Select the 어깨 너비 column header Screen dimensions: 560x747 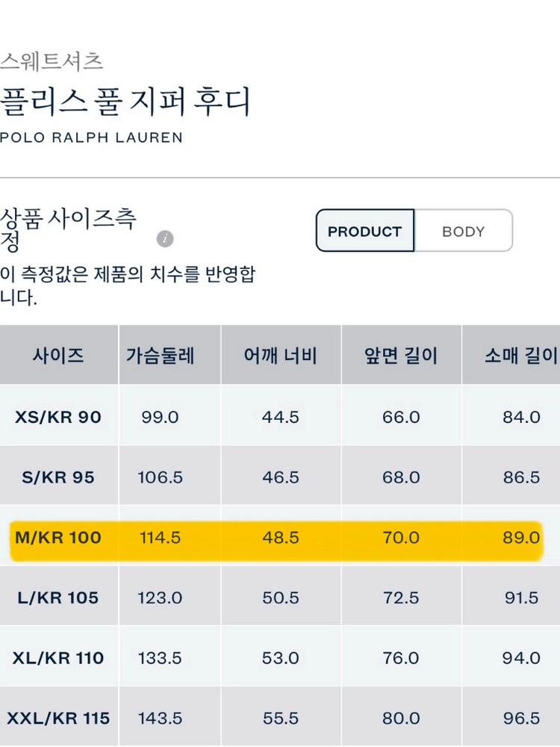click(x=281, y=356)
